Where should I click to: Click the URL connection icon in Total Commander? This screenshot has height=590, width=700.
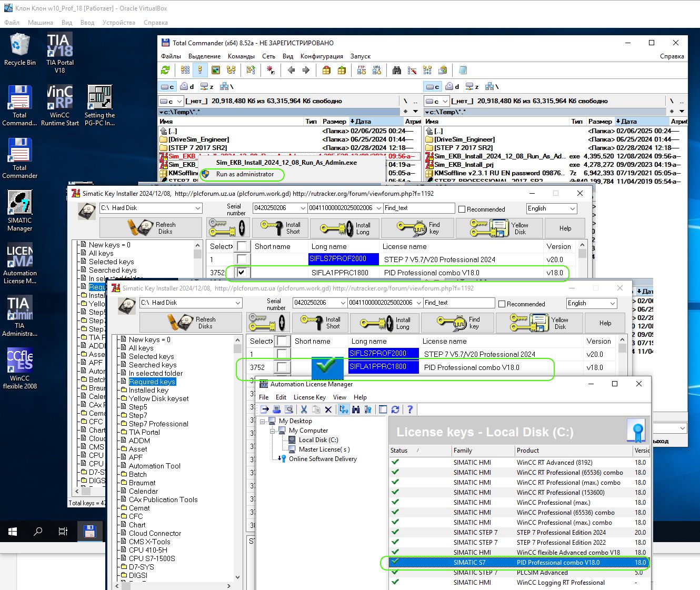(377, 70)
